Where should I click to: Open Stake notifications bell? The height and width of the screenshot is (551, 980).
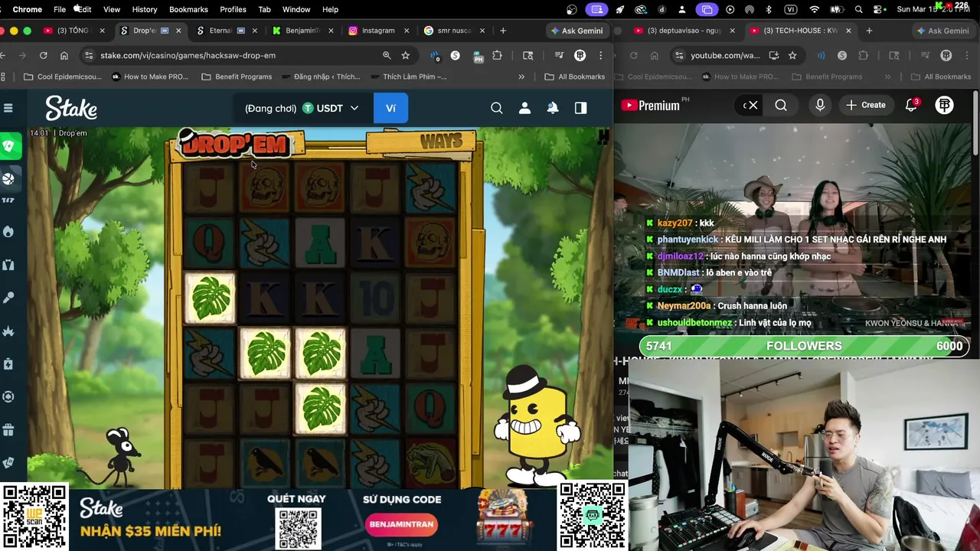point(553,108)
